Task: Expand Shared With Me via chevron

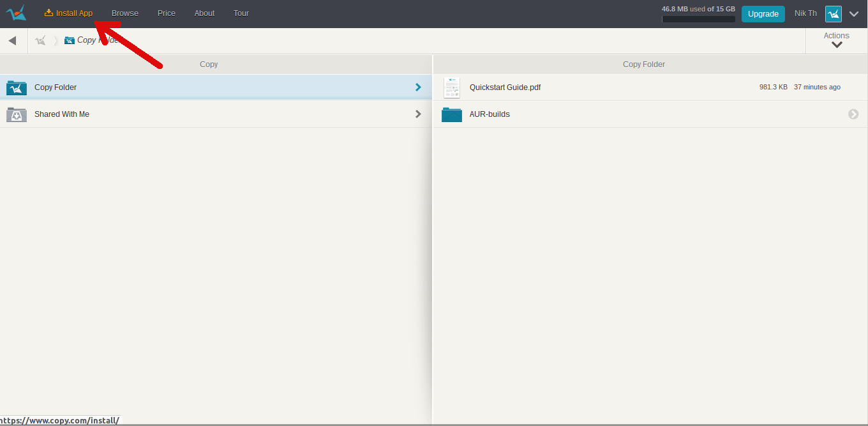Action: coord(418,114)
